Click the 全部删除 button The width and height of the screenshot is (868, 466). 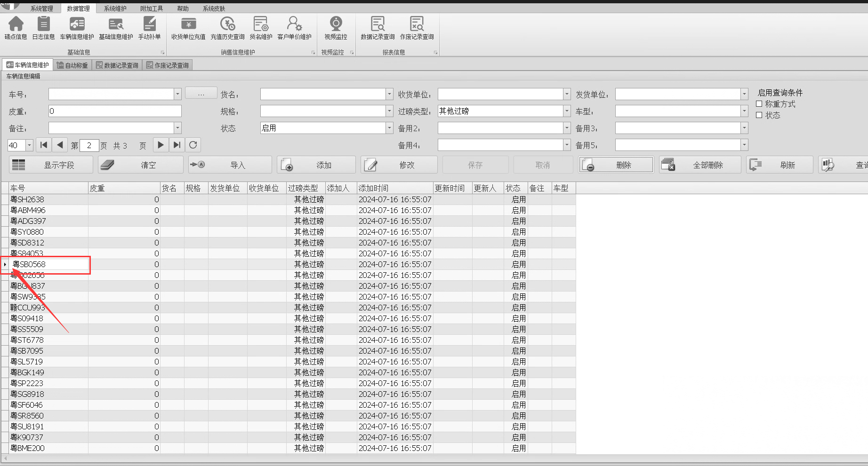700,165
